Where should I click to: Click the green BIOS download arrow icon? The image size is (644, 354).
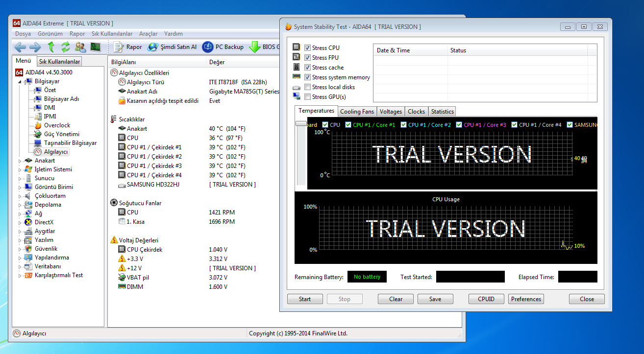254,47
